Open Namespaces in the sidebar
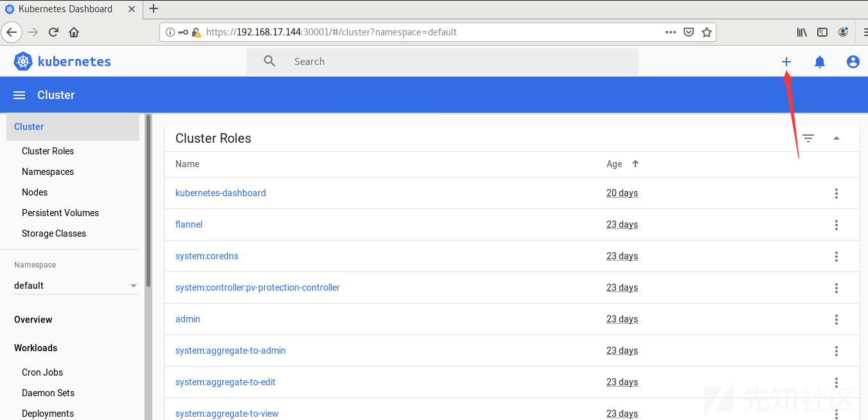This screenshot has width=868, height=420. 48,172
